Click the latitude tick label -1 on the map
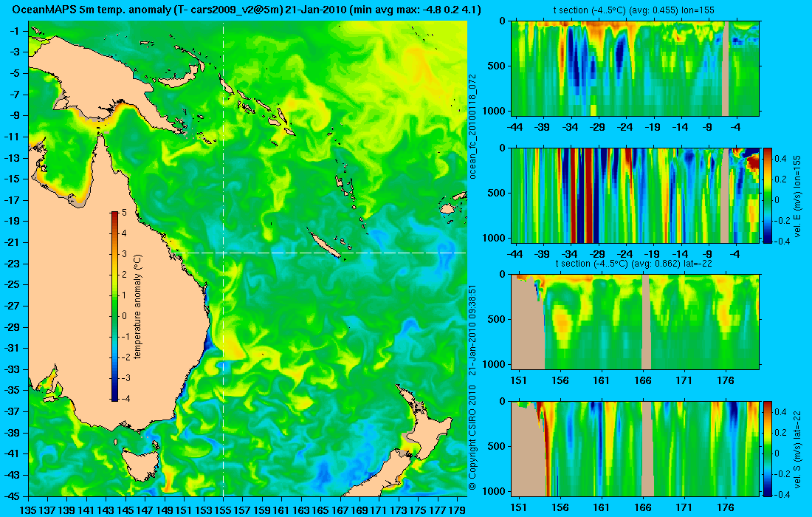Screen dimensions: 812x517 pos(14,31)
